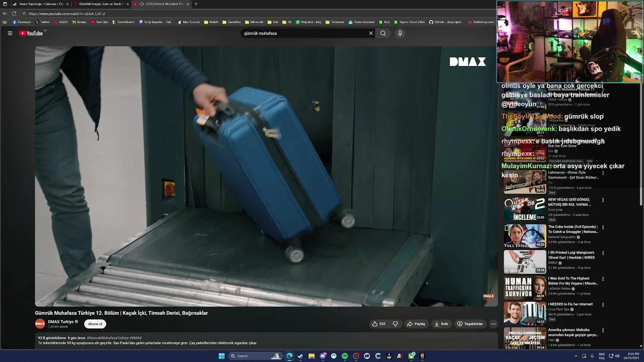Viewport: 644px width, 362px height.
Task: Reload the page with refresh icon
Action: (14, 14)
